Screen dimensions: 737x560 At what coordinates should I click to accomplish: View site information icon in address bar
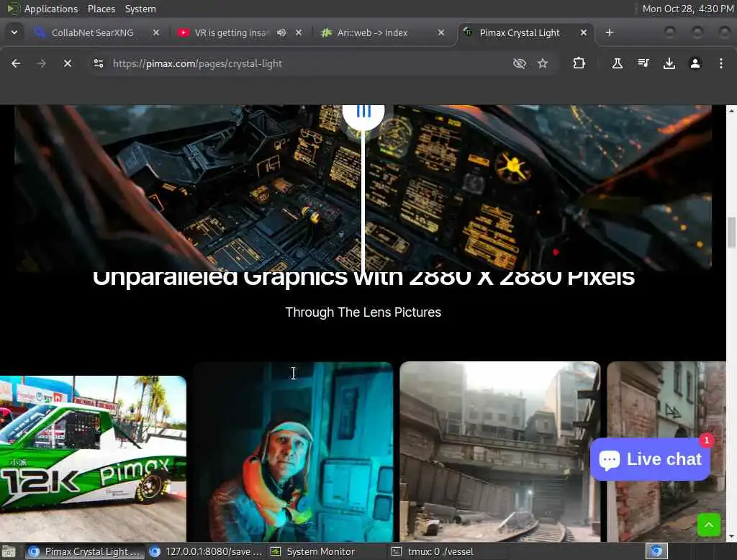[x=98, y=63]
